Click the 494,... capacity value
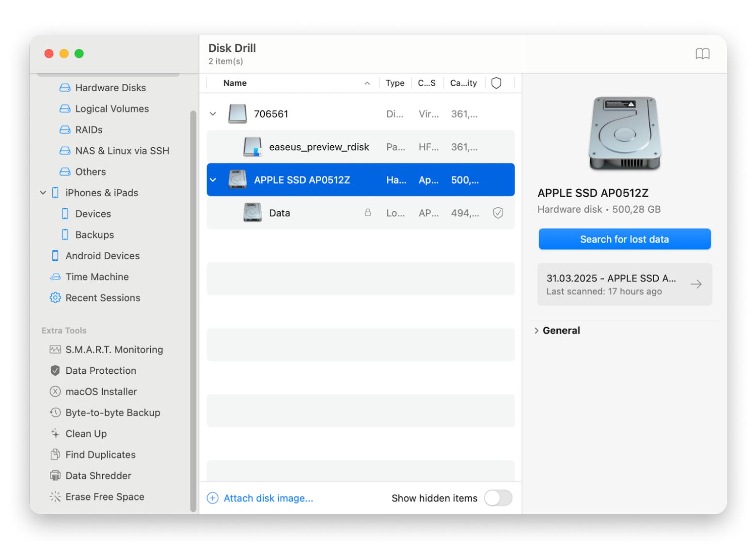 (465, 214)
